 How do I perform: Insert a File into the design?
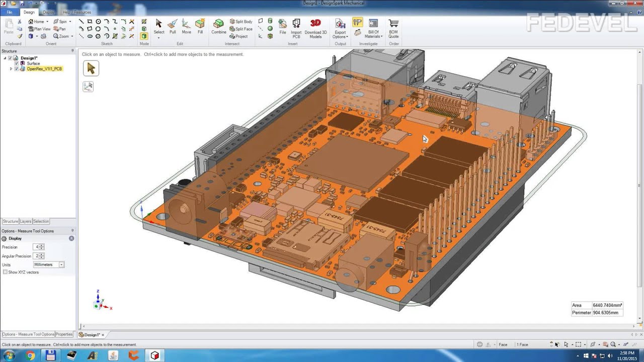coord(283,27)
